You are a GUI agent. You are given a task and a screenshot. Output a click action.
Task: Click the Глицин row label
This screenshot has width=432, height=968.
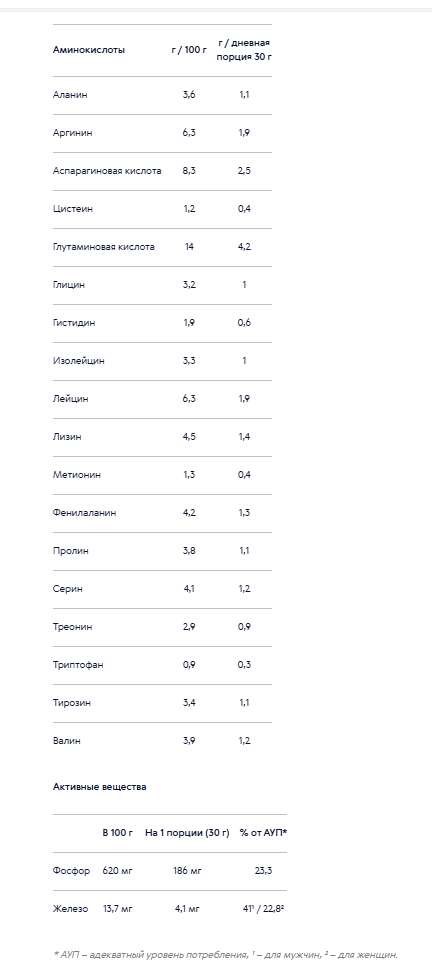click(x=69, y=285)
